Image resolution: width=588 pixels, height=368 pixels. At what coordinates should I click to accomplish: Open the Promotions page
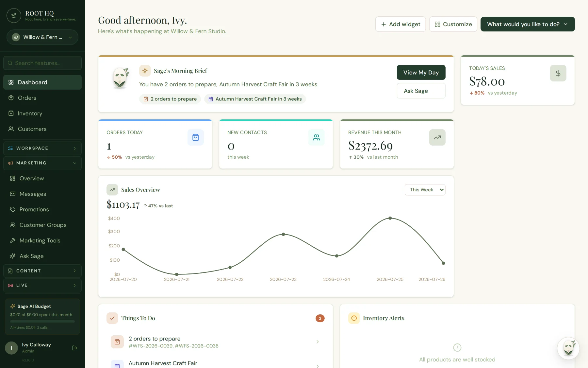point(42,209)
